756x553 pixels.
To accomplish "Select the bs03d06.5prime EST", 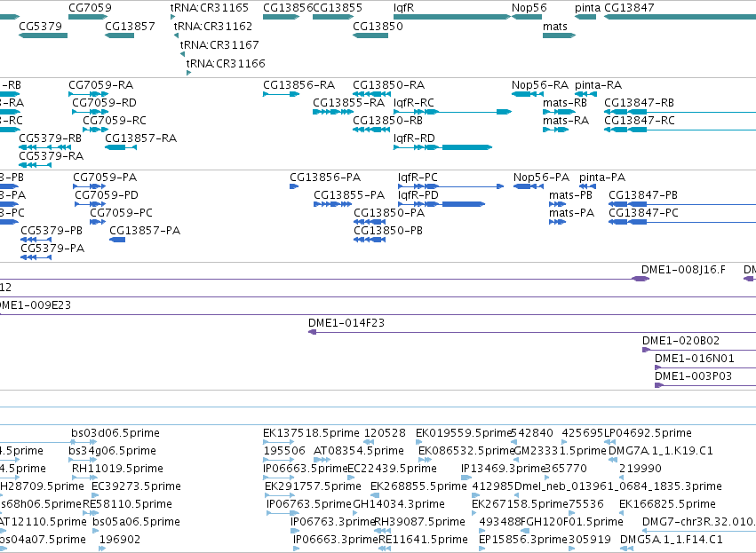I will click(84, 442).
